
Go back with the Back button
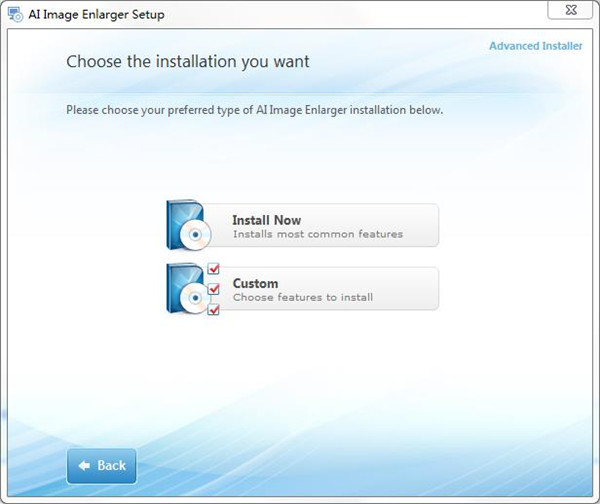(x=101, y=466)
